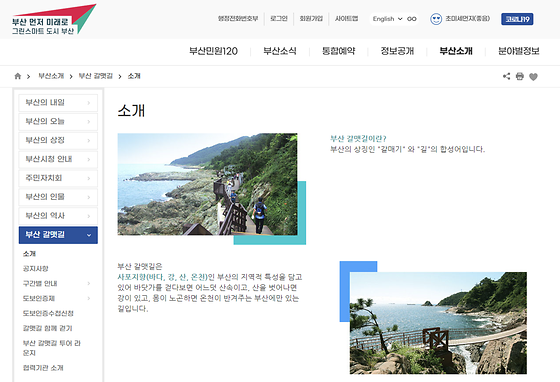
Task: Select 부산의 상징 sidebar label
Action: tap(45, 140)
